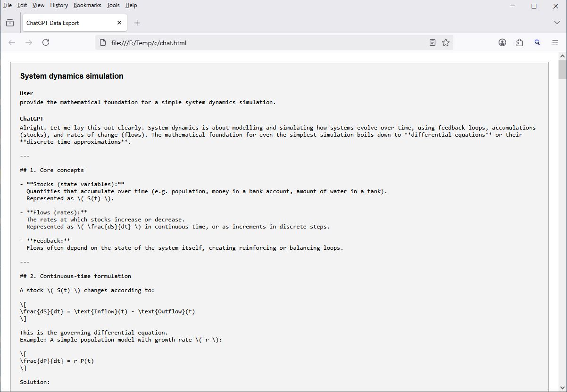The width and height of the screenshot is (567, 392).
Task: Close the ChatGPT Data Export tab
Action: [x=119, y=23]
